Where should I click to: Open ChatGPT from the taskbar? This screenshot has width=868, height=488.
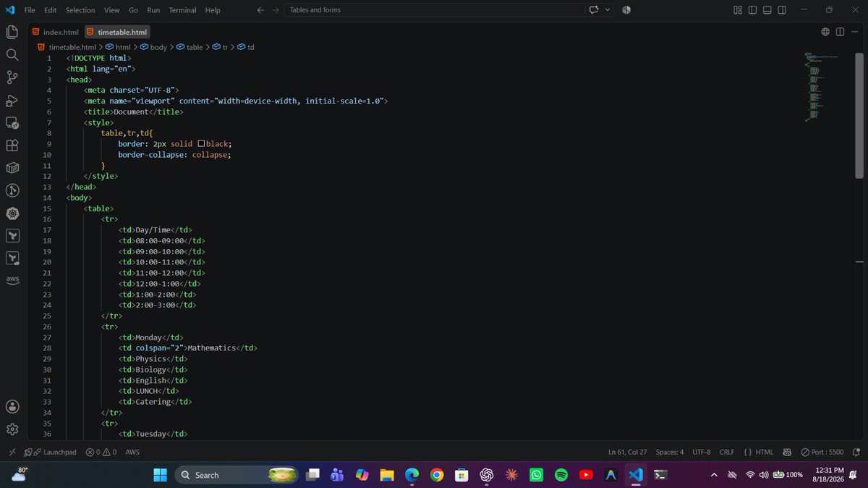click(486, 475)
